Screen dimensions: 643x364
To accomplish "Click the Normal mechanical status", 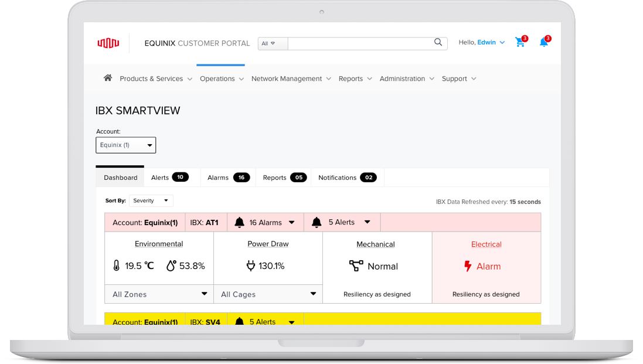I will [383, 267].
